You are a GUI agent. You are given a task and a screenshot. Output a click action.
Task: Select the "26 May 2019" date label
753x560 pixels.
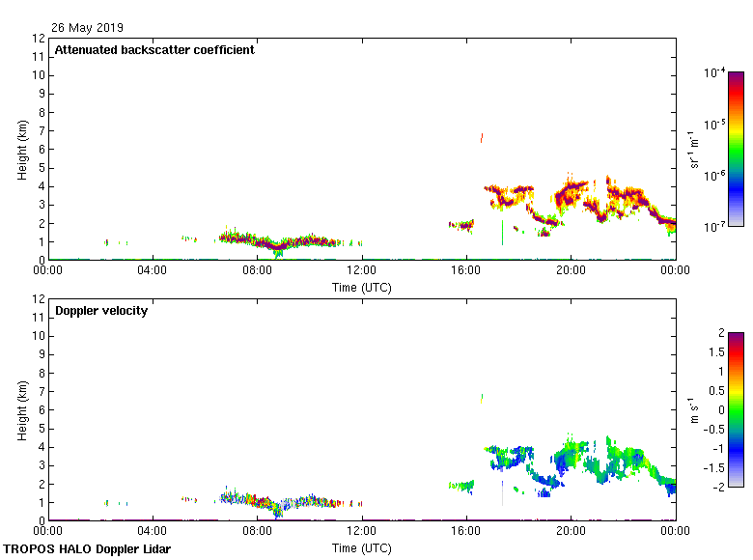tap(87, 28)
